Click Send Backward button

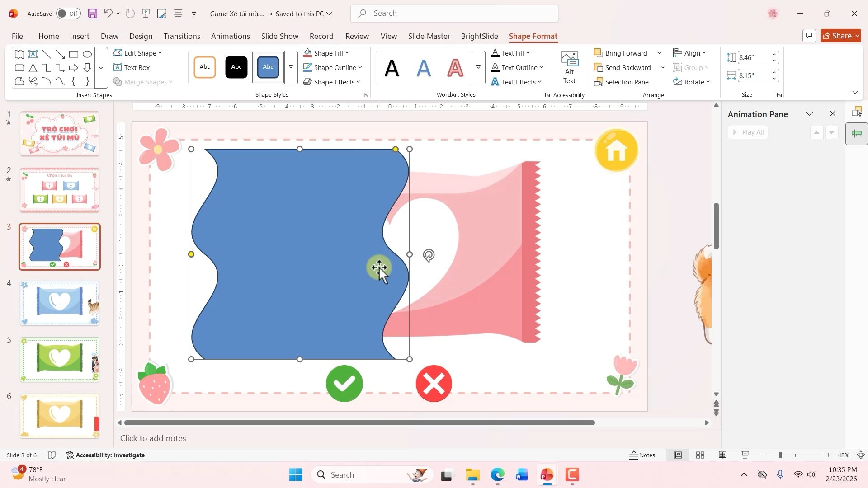click(623, 67)
